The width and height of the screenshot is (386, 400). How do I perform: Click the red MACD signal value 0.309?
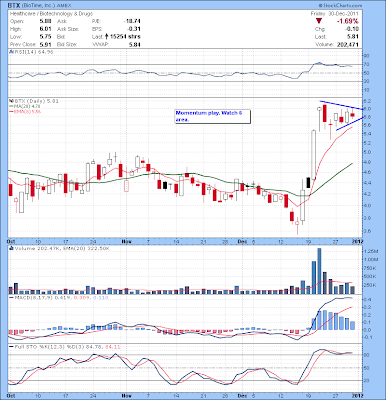(81, 297)
